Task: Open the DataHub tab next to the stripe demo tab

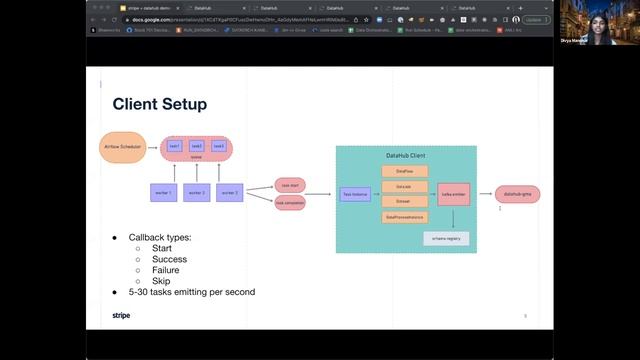Action: [x=216, y=8]
